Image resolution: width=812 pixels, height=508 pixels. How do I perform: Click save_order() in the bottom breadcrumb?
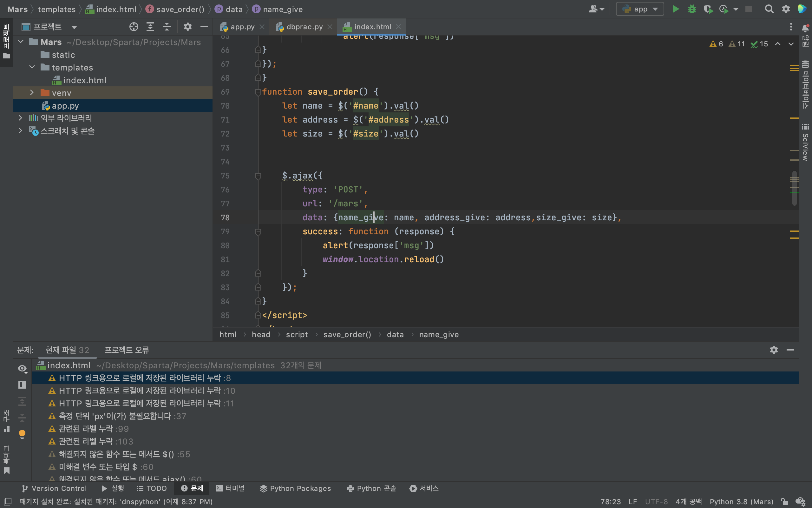tap(347, 335)
